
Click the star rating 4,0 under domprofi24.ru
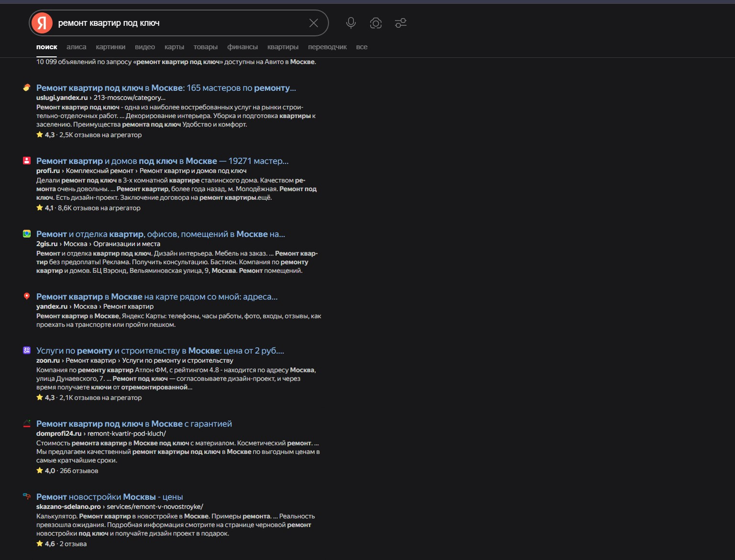pyautogui.click(x=46, y=471)
